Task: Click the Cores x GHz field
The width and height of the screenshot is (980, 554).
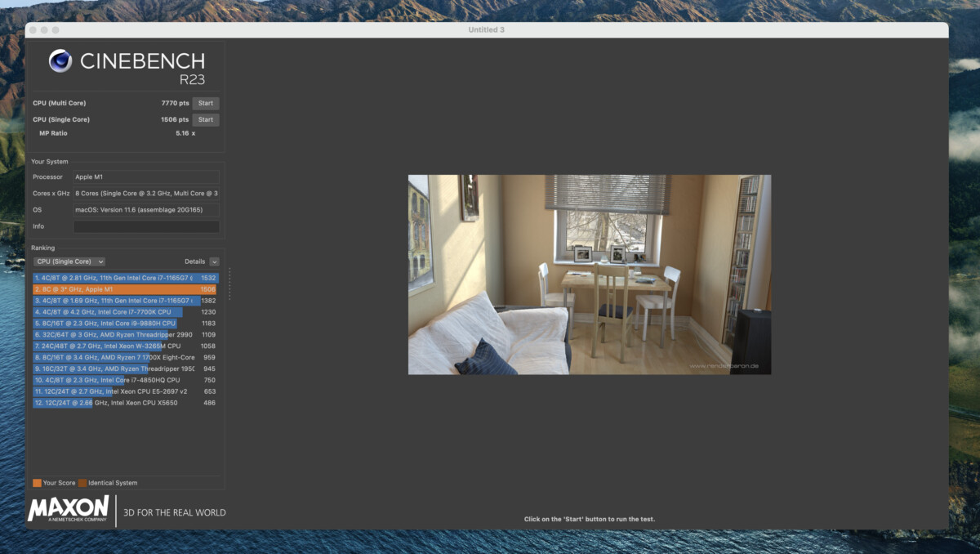Action: point(146,194)
